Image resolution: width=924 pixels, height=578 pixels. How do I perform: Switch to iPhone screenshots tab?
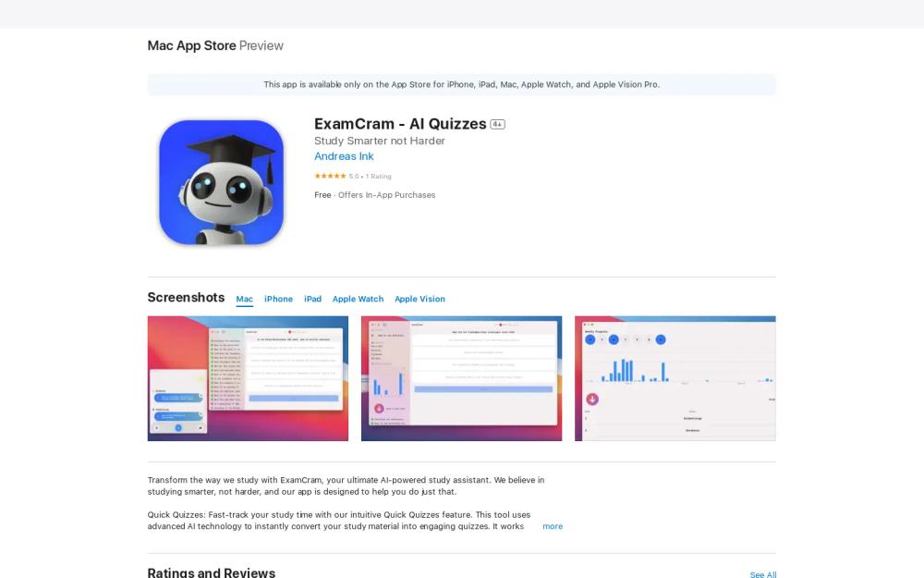(278, 299)
